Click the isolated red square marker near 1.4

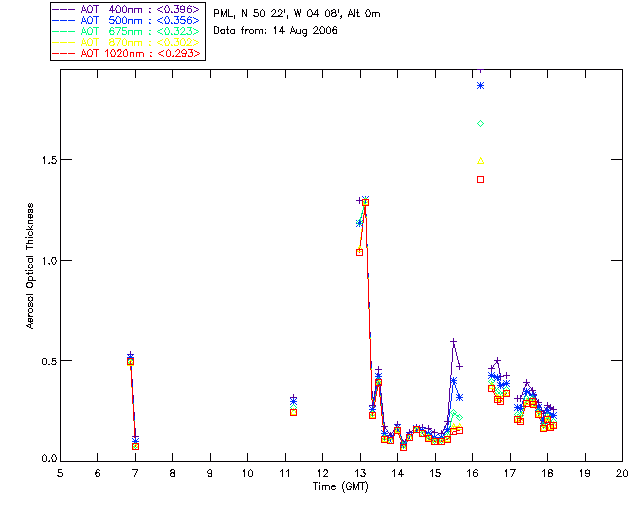[481, 179]
